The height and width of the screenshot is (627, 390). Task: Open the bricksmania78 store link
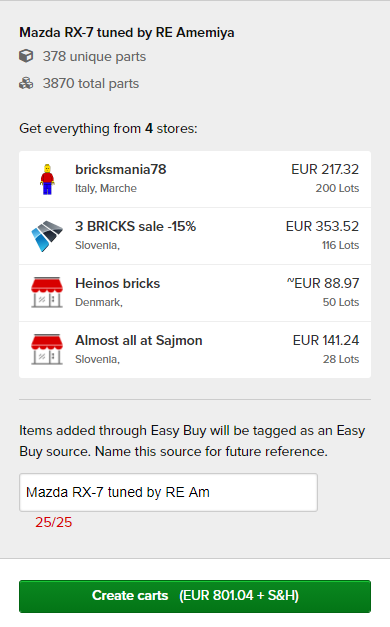[120, 170]
